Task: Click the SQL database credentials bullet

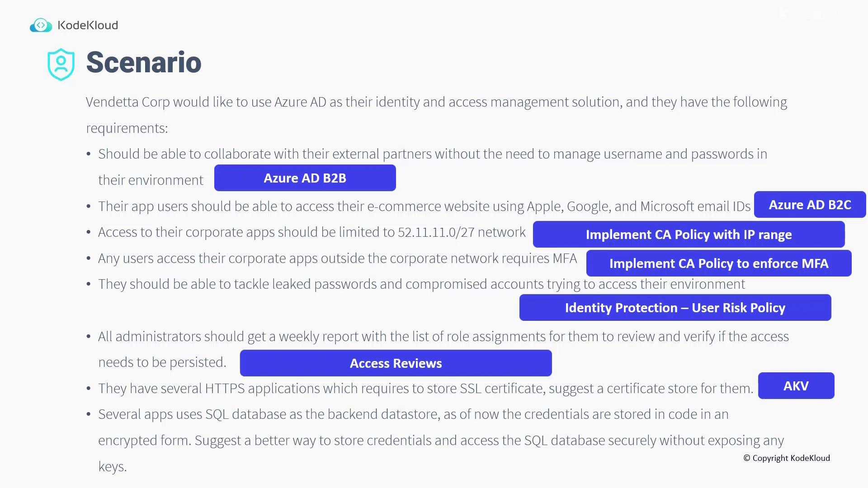Action: tap(413, 414)
